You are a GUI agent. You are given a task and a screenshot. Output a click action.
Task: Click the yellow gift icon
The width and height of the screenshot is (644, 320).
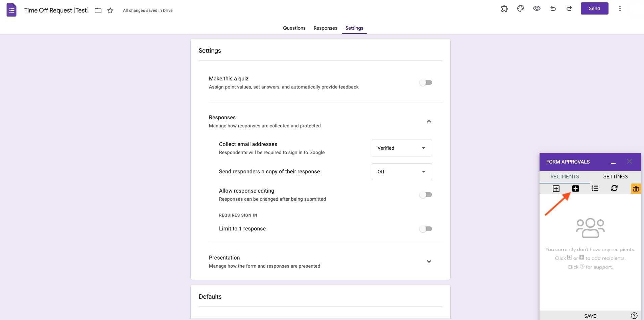[636, 189]
